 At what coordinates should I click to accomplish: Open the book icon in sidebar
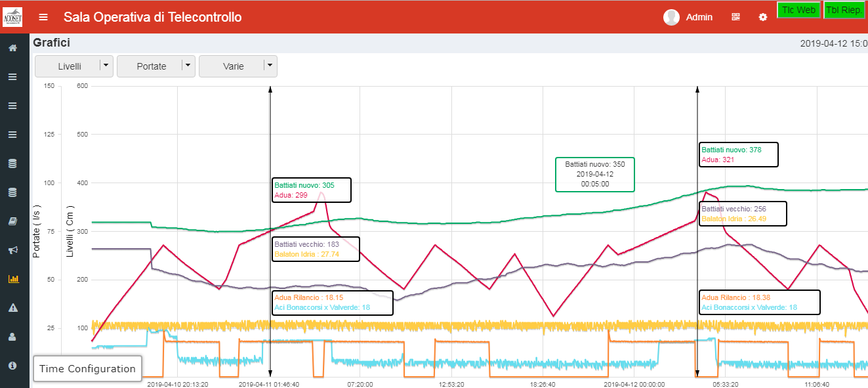[12, 221]
